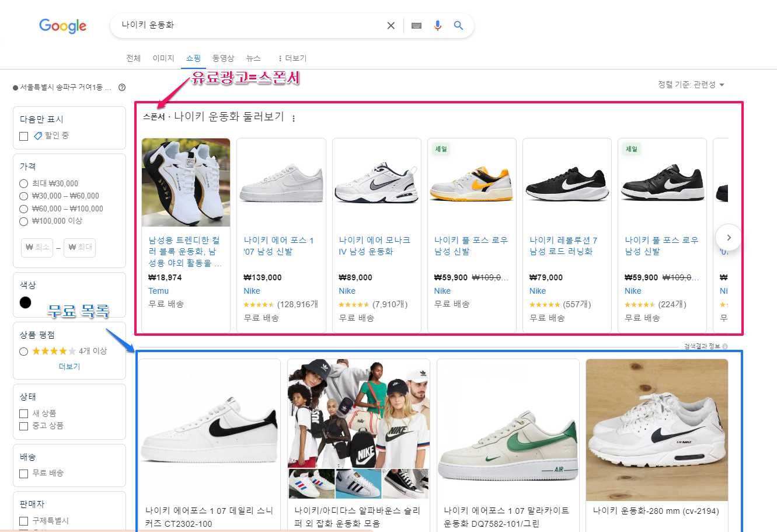777x532 pixels.
Task: Open the 에어포스 1 07 데일리 스니커즈 image
Action: click(x=210, y=429)
